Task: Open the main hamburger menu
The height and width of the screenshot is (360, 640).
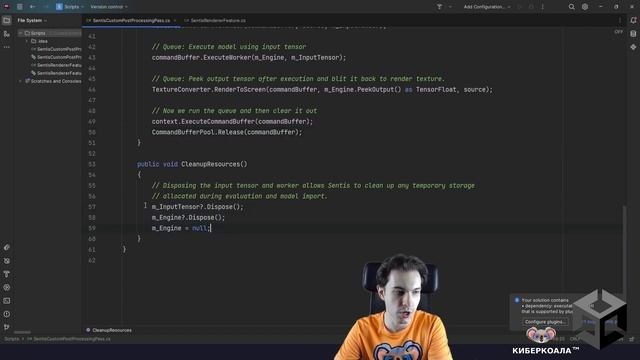Action: (x=20, y=7)
